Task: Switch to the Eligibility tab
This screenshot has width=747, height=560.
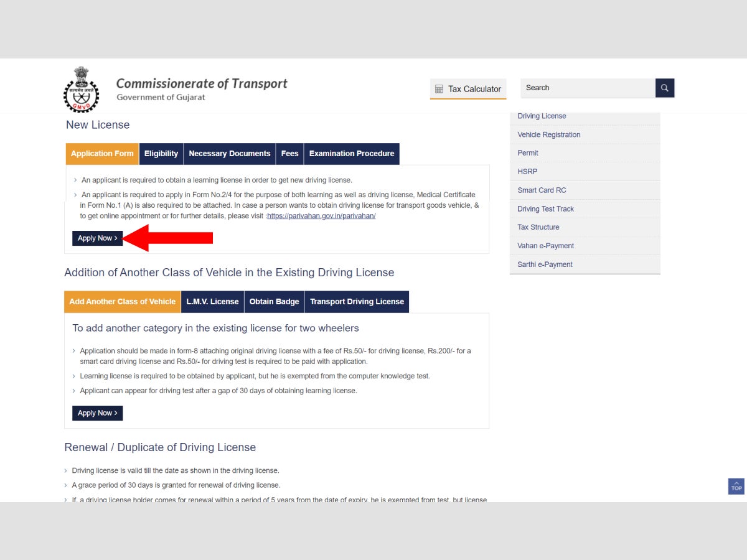Action: (x=161, y=154)
